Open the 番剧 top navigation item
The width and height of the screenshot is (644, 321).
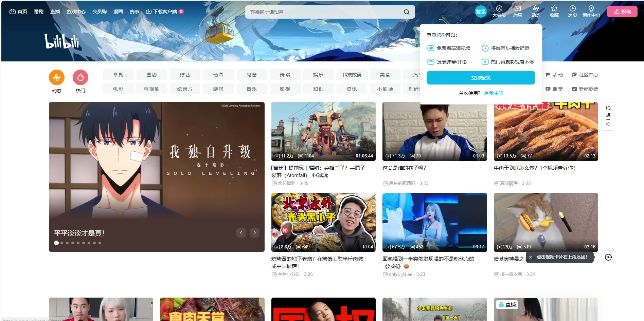39,12
